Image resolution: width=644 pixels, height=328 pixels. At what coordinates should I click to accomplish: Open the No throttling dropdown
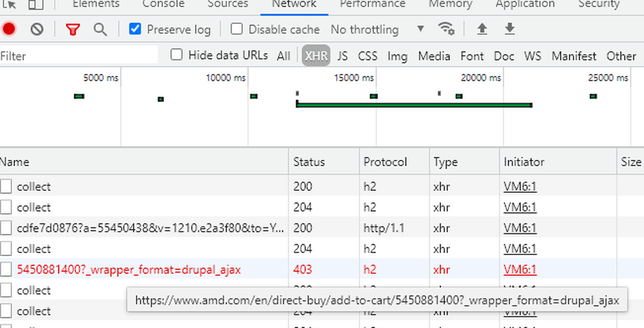point(377,30)
